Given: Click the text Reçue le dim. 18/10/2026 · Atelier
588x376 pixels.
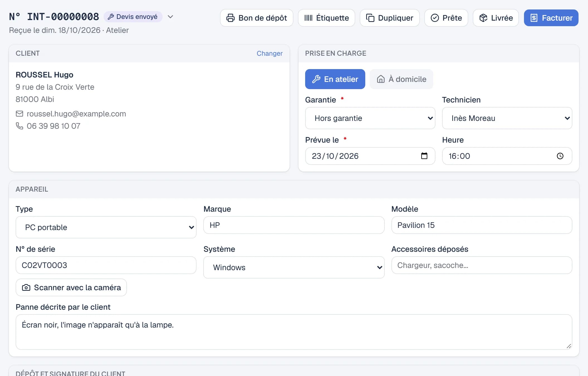Looking at the screenshot, I should (69, 30).
